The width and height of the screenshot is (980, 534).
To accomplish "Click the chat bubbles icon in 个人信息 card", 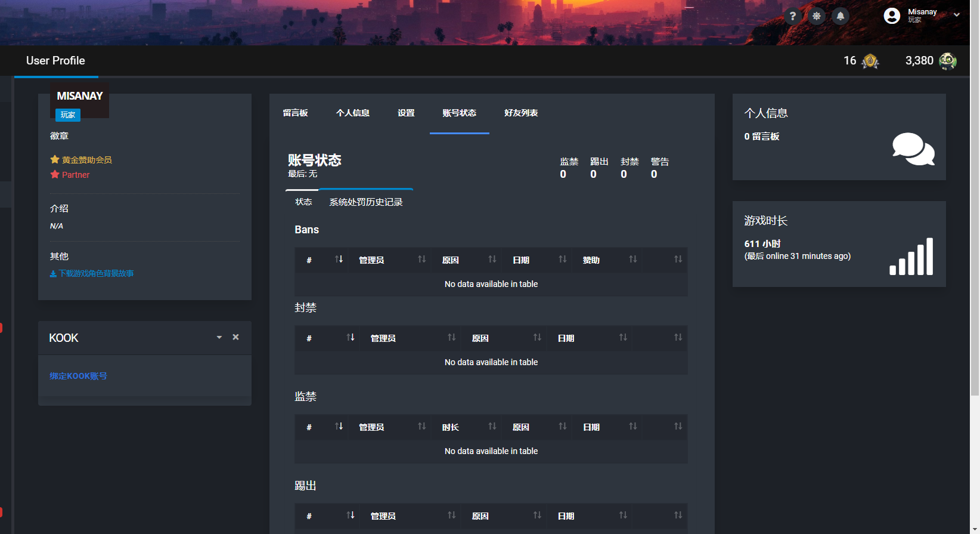I will click(913, 149).
